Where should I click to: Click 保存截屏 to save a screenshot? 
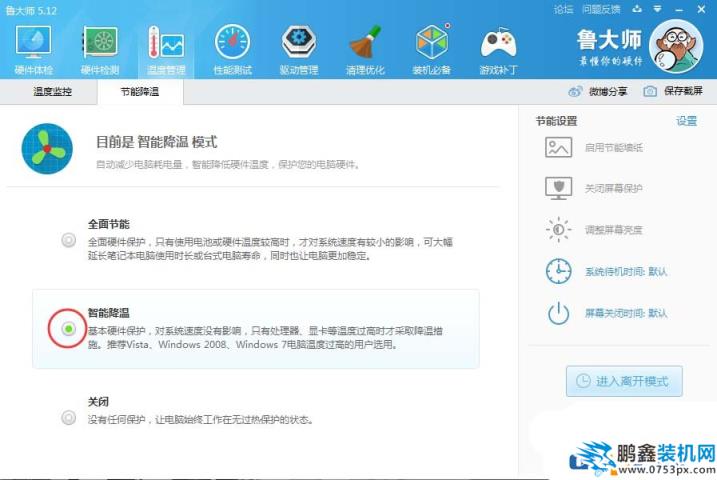[x=673, y=91]
